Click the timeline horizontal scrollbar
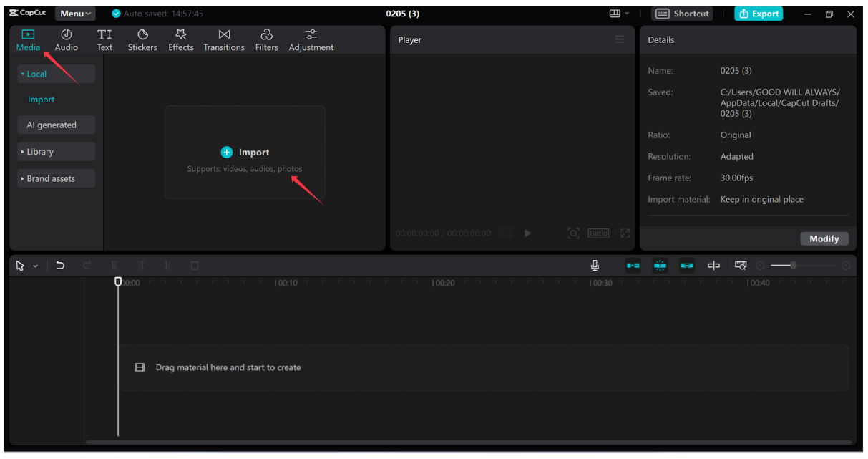The width and height of the screenshot is (868, 459). pyautogui.click(x=468, y=442)
